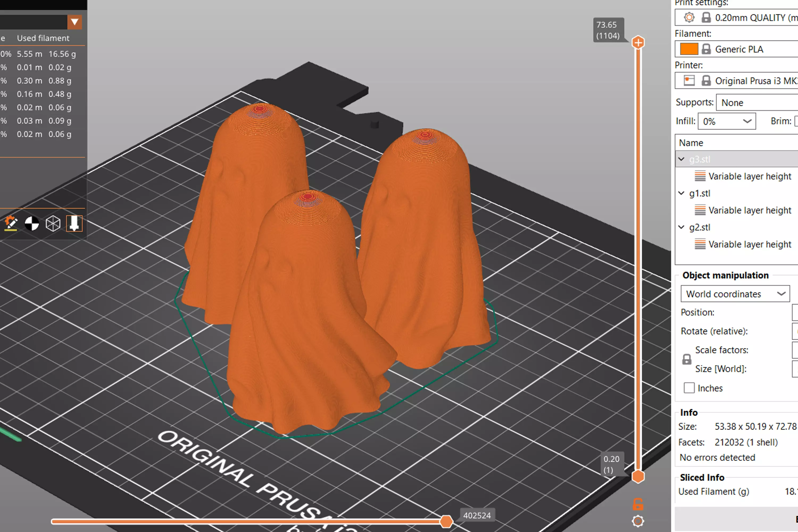This screenshot has height=532, width=798.
Task: Collapse the g2.stl tree item
Action: [681, 227]
